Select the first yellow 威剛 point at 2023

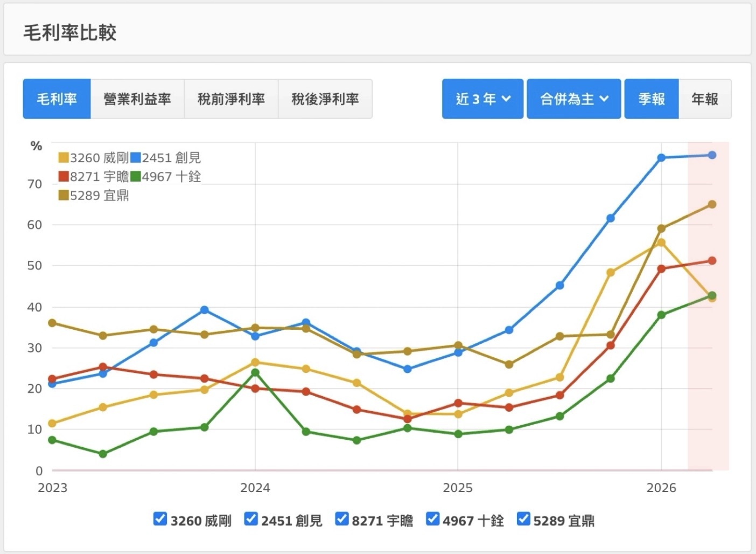(x=52, y=424)
